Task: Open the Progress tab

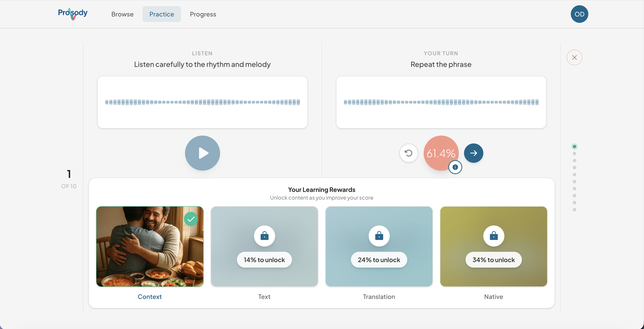Action: pos(203,14)
